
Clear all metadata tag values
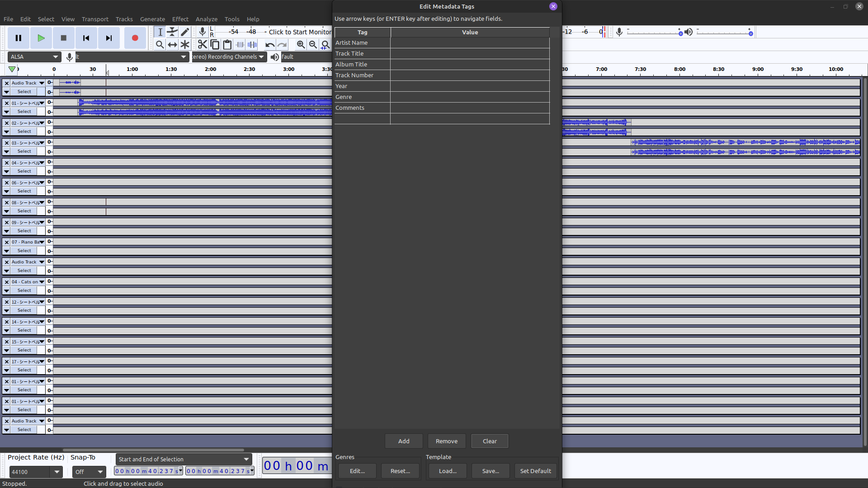[x=490, y=441]
